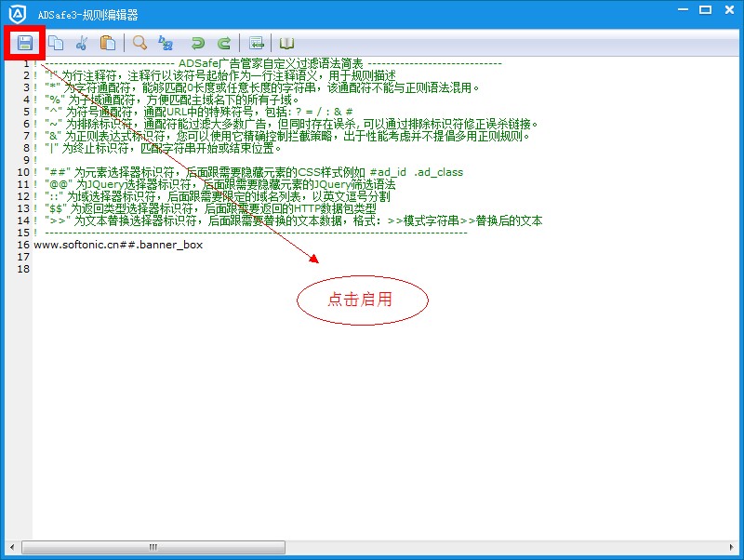The width and height of the screenshot is (744, 560).
Task: Click the comment line starting with "%"
Action: click(x=166, y=100)
